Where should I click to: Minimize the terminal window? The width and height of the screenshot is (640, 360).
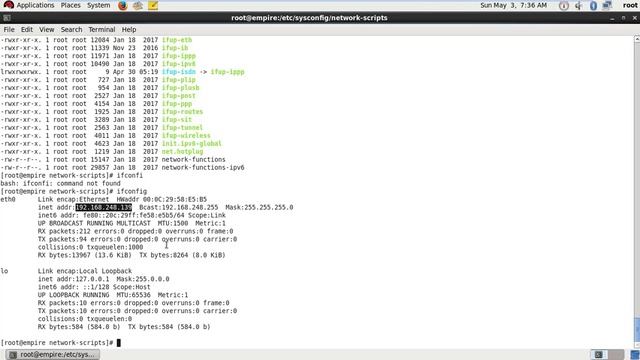(x=612, y=18)
